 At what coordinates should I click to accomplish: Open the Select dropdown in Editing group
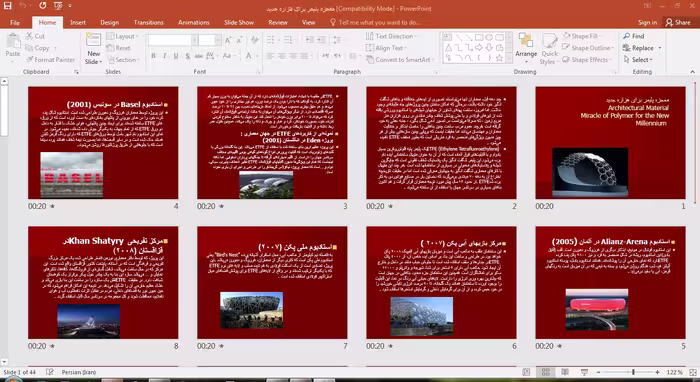(638, 59)
